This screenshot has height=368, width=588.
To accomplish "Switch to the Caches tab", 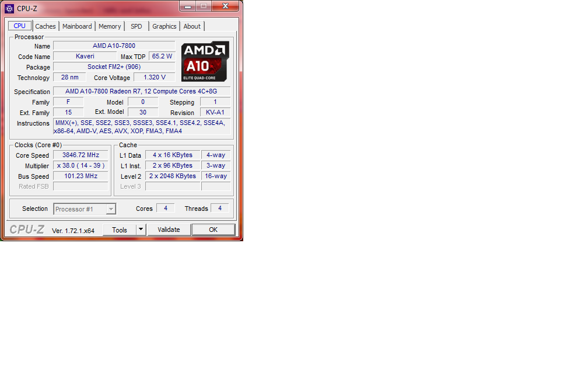I will tap(45, 26).
